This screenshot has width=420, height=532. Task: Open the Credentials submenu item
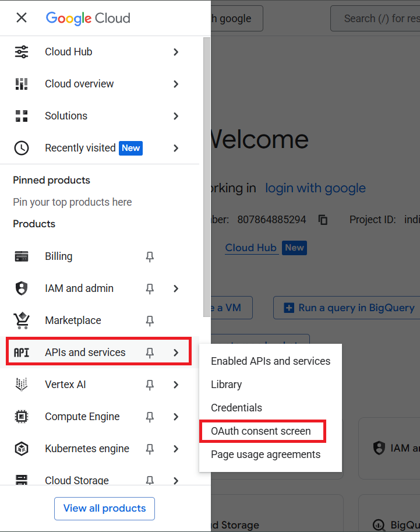(270, 407)
